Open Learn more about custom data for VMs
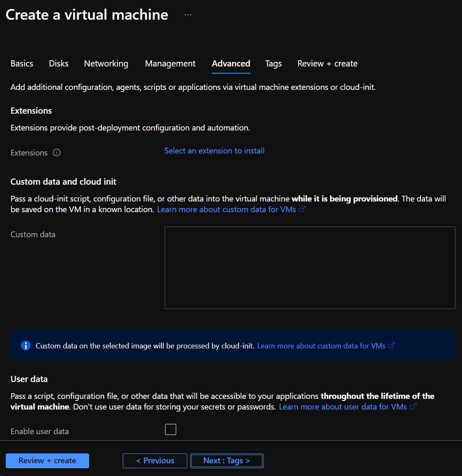This screenshot has width=462, height=476. (226, 209)
